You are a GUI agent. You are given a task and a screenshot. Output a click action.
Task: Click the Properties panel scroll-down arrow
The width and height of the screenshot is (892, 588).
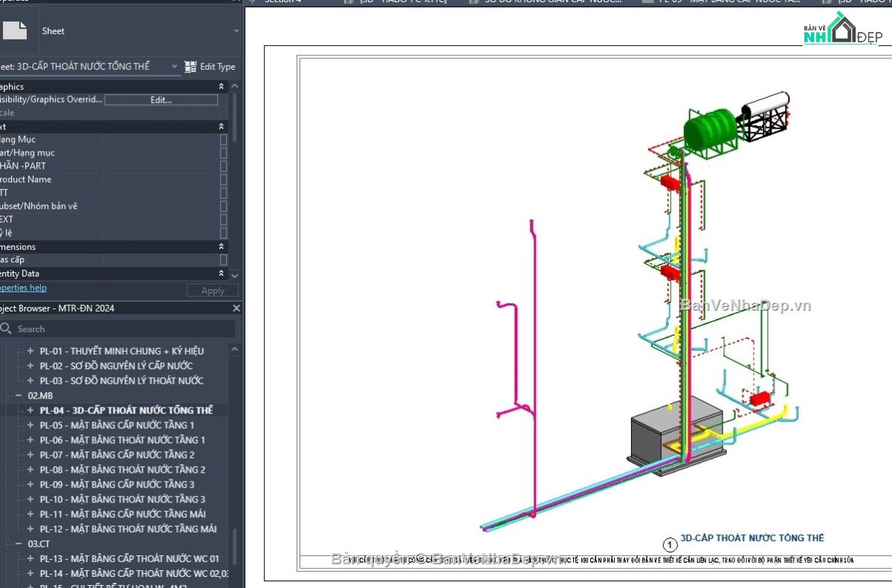tap(236, 274)
